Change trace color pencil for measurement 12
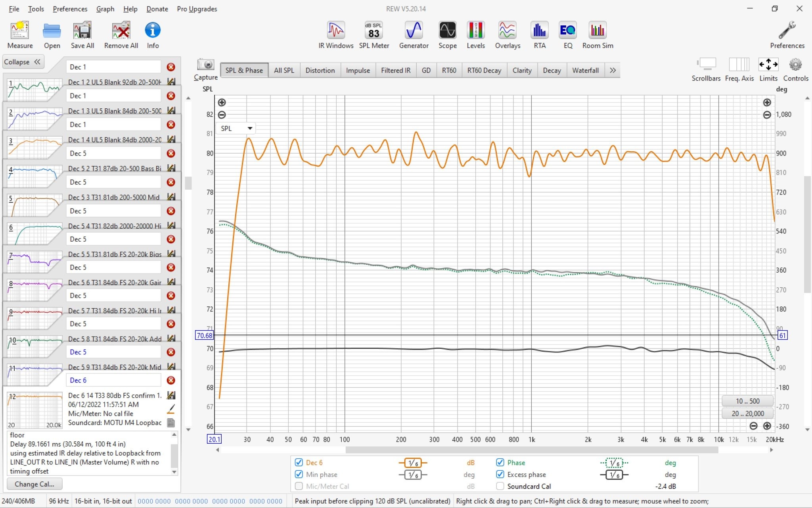Viewport: 812px width, 508px height. click(x=171, y=408)
